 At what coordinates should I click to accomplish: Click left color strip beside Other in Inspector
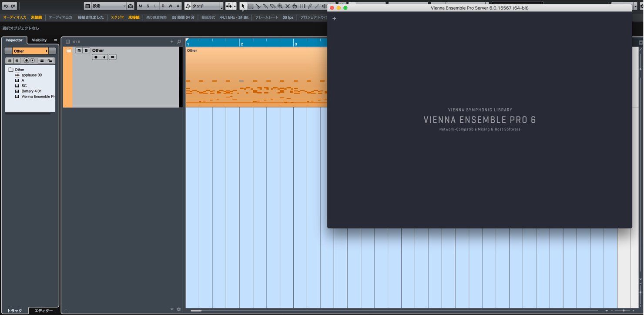[8, 51]
